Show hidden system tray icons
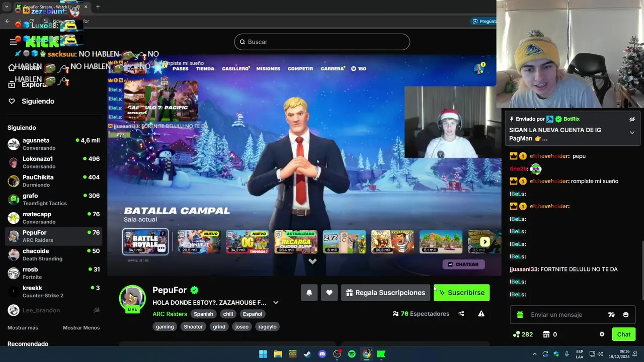 tap(534, 354)
